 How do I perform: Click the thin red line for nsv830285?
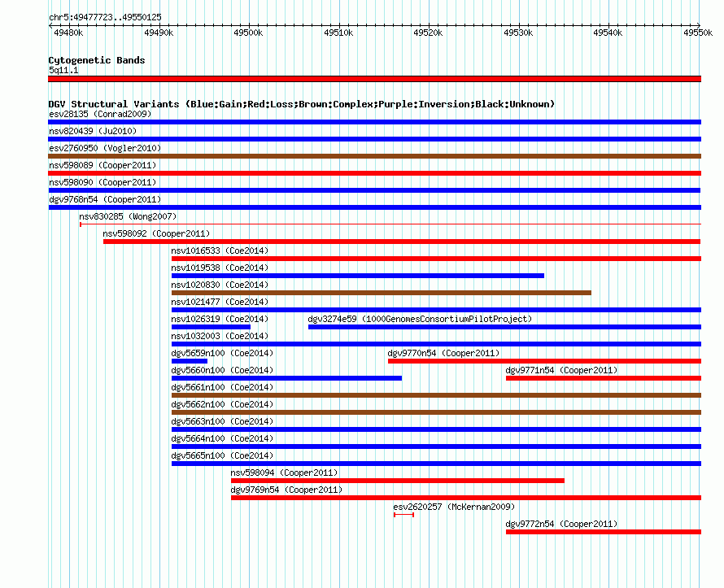coord(390,224)
